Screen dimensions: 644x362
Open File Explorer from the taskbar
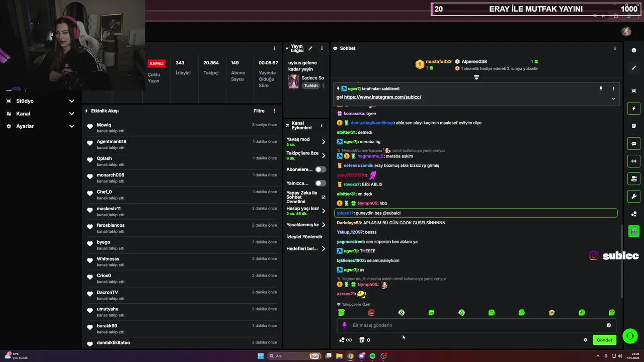[x=339, y=356]
